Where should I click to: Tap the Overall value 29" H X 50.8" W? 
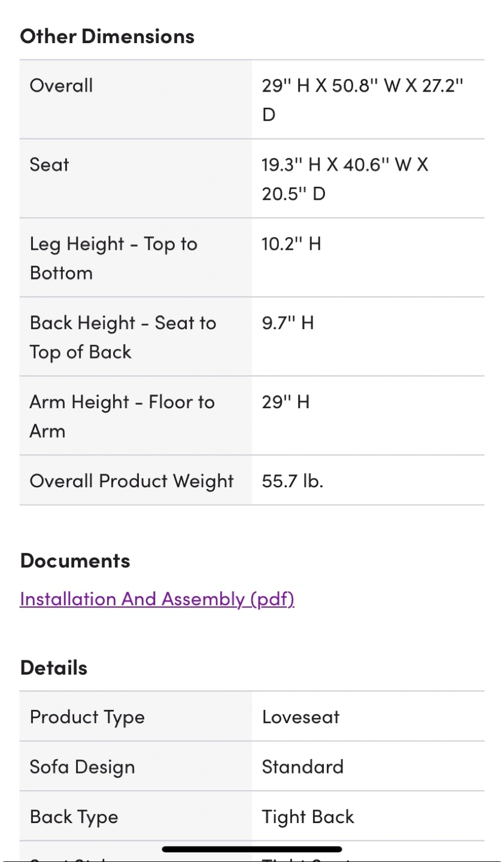362,100
